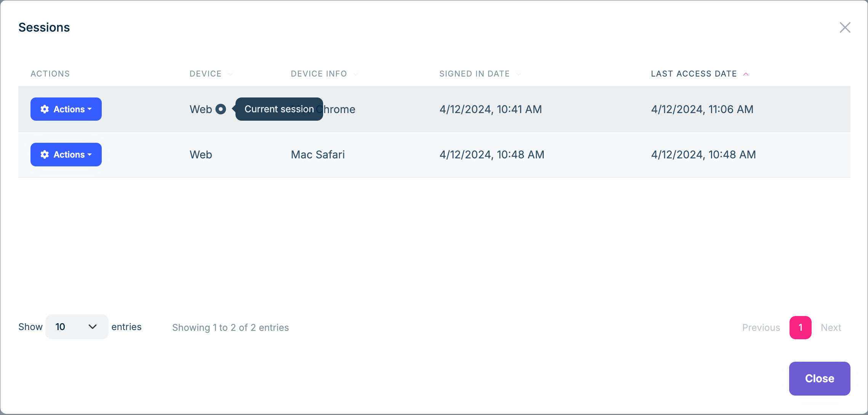Click the sort chevron next to DEVICE
868x415 pixels.
point(230,74)
